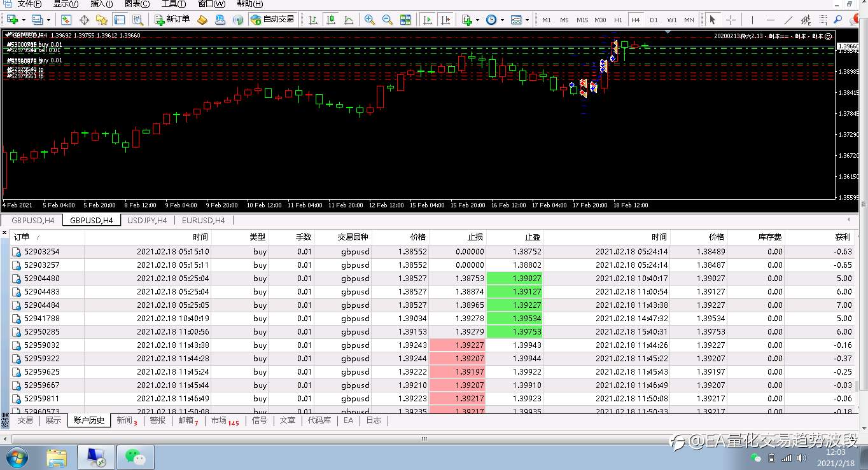
Task: Open the add indicators icon
Action: (x=466, y=20)
